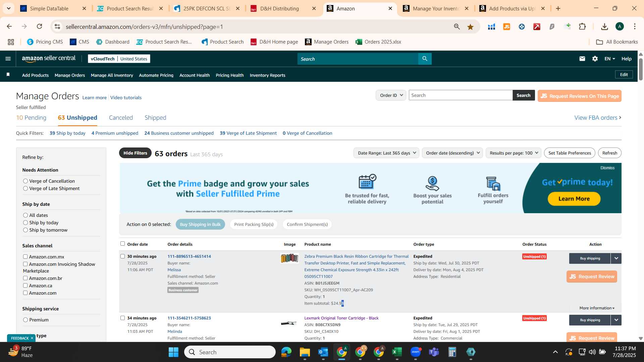Click the Refresh orders button
Viewport: 644px width, 362px height.
coord(609,153)
